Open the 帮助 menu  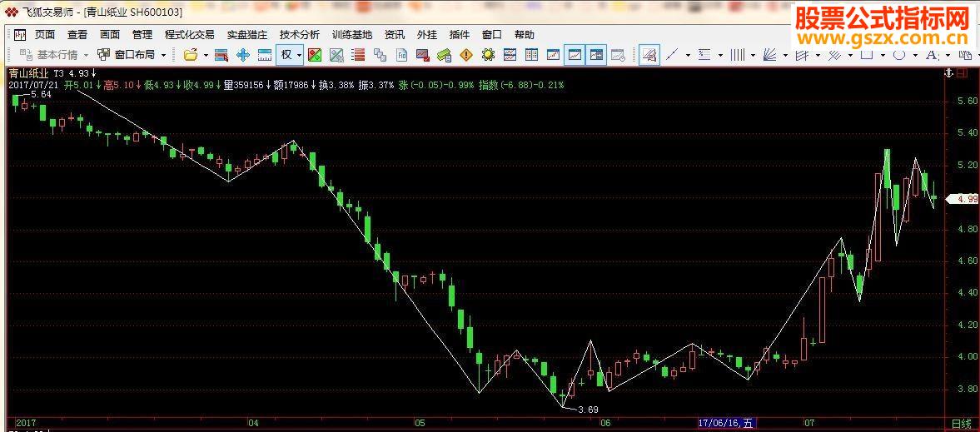click(525, 35)
